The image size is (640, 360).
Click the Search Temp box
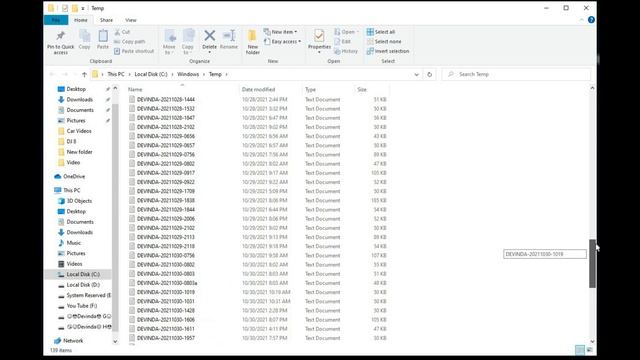pos(516,74)
